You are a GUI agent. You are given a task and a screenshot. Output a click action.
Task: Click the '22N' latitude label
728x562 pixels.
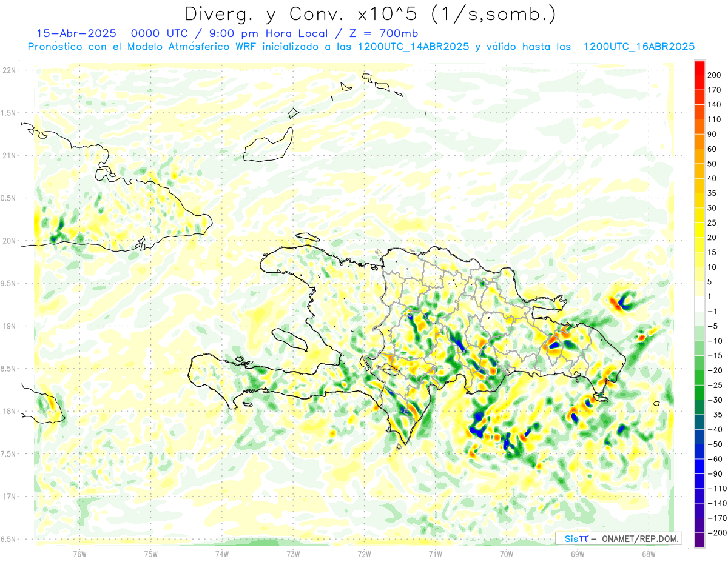8,70
